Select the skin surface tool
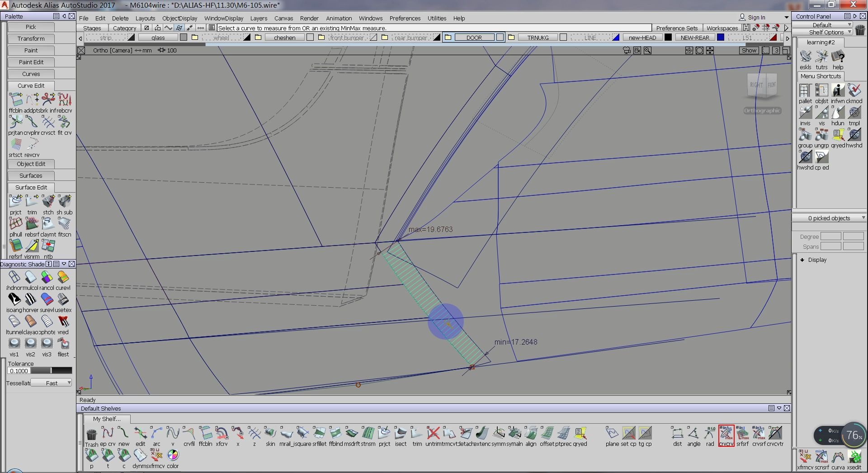Viewport: 868px width, 473px height. point(270,434)
